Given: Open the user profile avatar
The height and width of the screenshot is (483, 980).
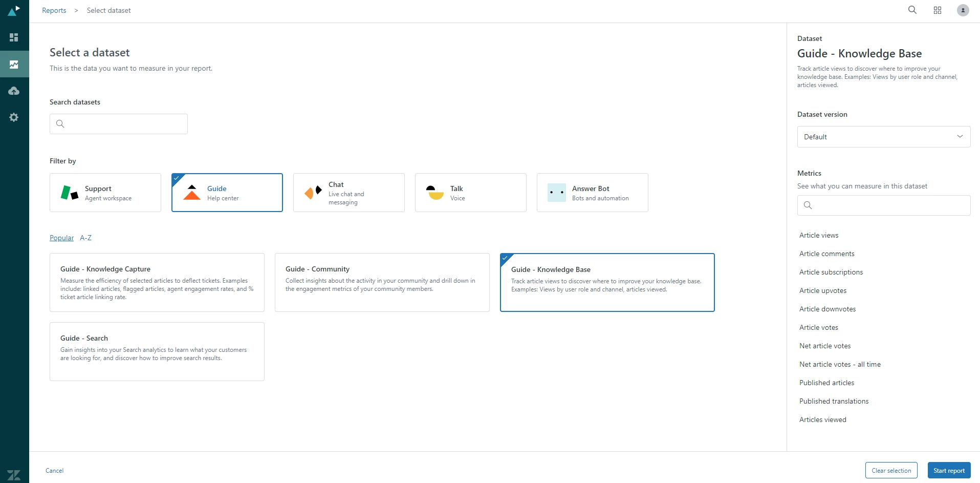Looking at the screenshot, I should point(963,10).
